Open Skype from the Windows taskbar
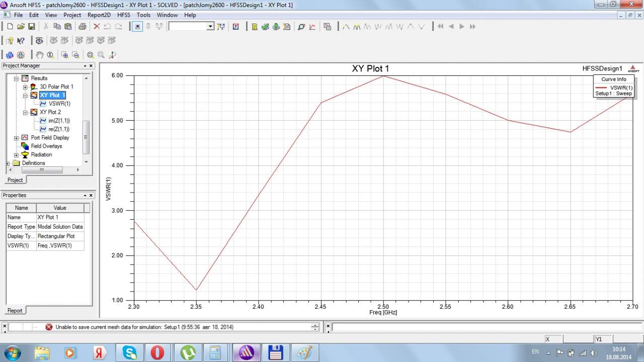This screenshot has height=362, width=644. point(130,352)
